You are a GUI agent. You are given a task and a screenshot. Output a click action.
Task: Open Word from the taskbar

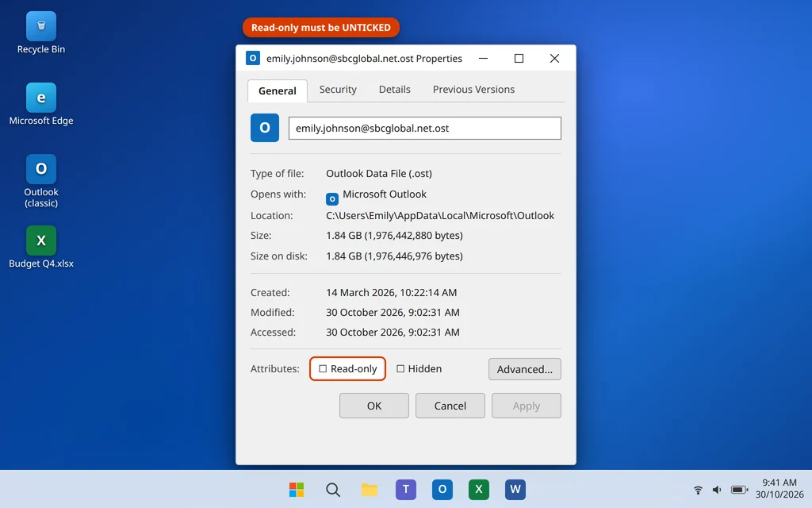click(515, 489)
